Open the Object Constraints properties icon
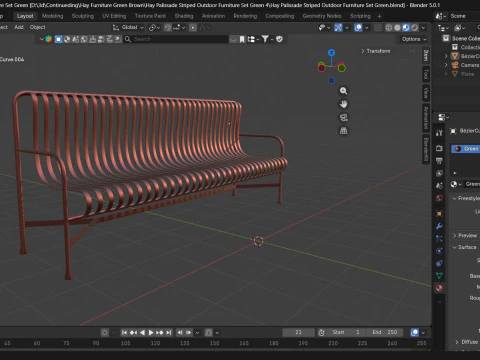Image resolution: width=480 pixels, height=360 pixels. [439, 263]
